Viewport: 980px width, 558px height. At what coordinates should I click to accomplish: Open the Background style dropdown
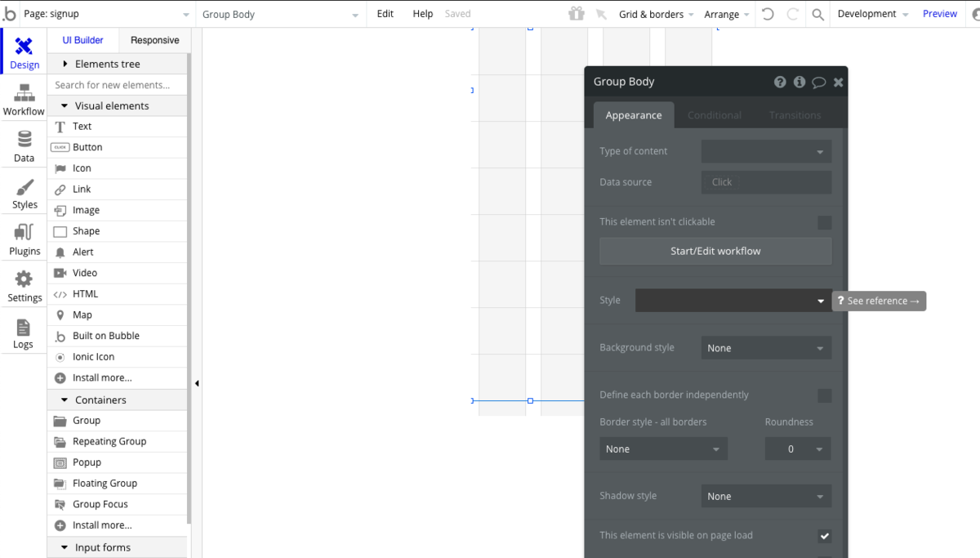point(766,348)
